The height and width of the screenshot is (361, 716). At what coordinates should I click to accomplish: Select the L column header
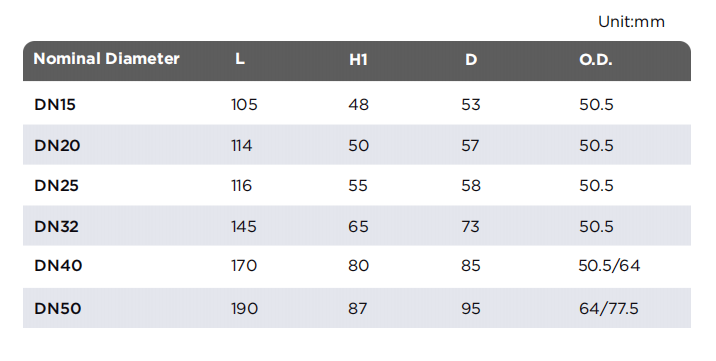tap(240, 59)
